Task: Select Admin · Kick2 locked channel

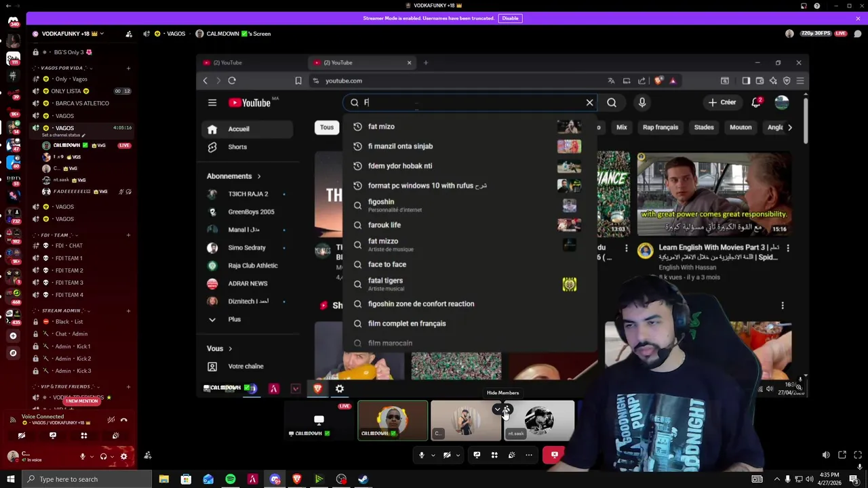Action: point(81,359)
